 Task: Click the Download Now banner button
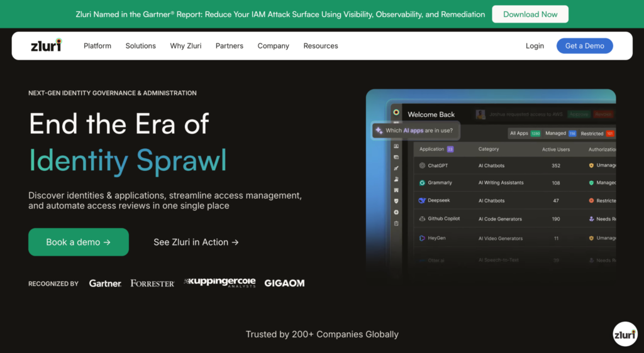click(530, 14)
